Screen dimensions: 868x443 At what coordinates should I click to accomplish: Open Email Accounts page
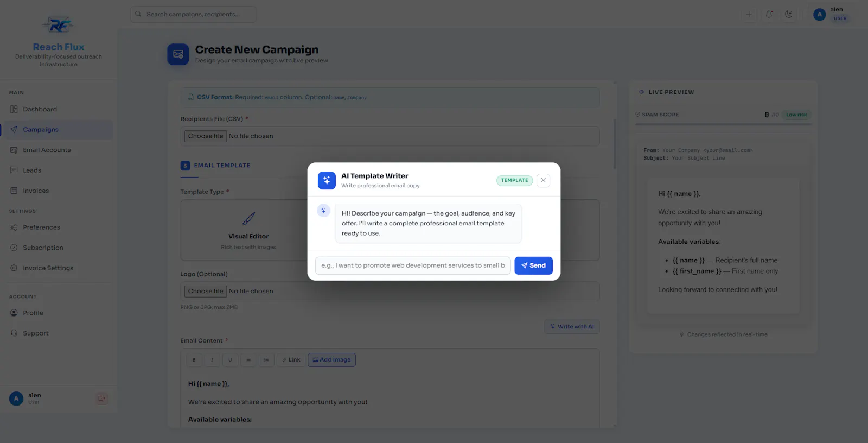point(58,150)
